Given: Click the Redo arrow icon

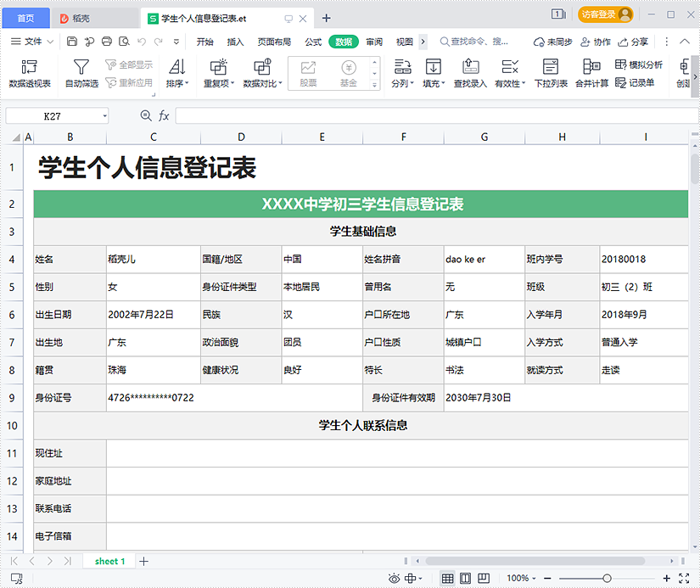Looking at the screenshot, I should click(x=159, y=42).
